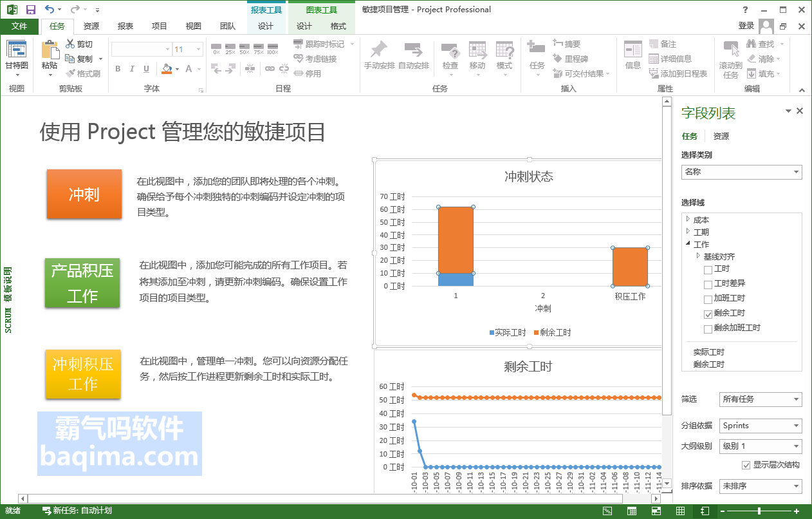Check the 剩余加班工时 field checkbox
Screen dimensions: 812x519
click(x=708, y=329)
